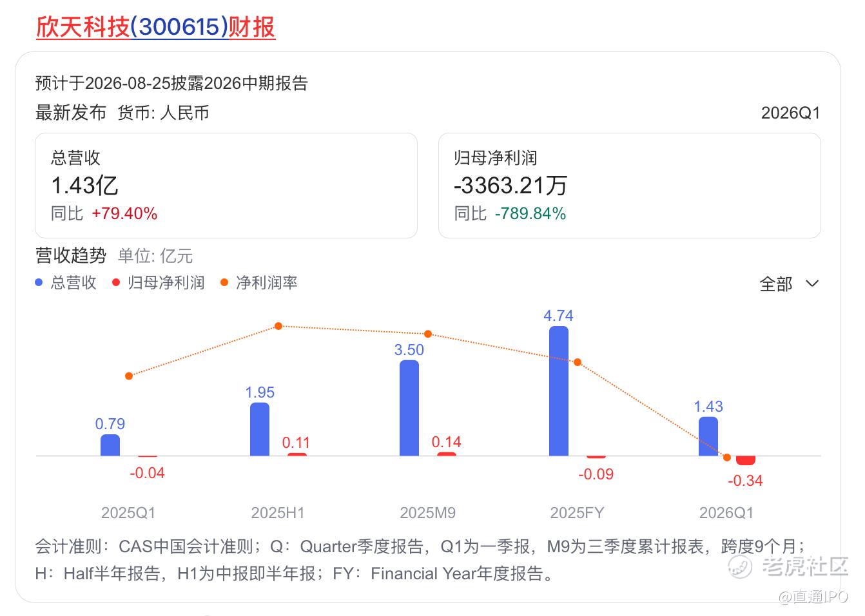Select the blue 2025Q1 revenue bar
Viewport: 865px width, 616px height.
pyautogui.click(x=110, y=445)
